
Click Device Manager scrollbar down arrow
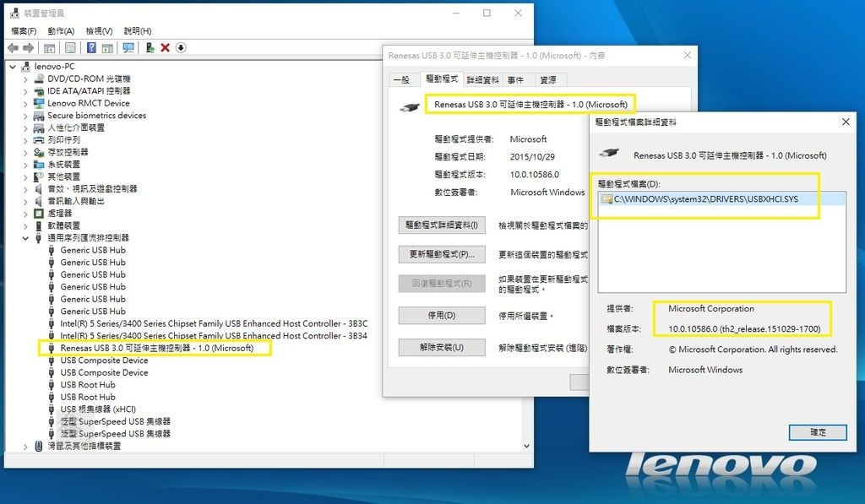pos(526,446)
